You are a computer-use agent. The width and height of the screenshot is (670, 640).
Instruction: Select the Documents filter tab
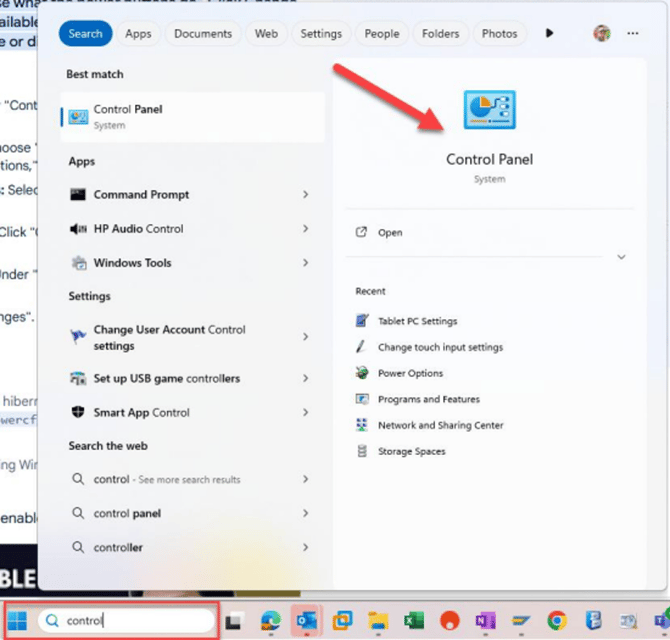[x=203, y=34]
